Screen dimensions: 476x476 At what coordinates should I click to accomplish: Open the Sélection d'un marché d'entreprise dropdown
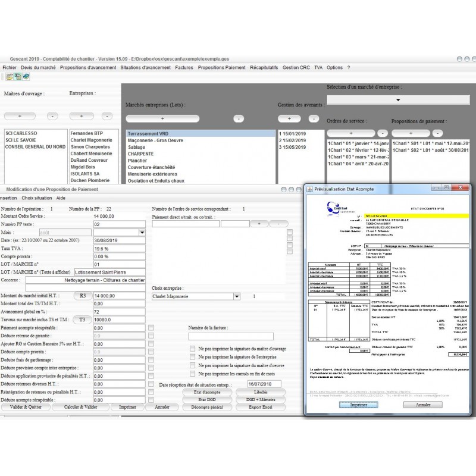(x=398, y=100)
